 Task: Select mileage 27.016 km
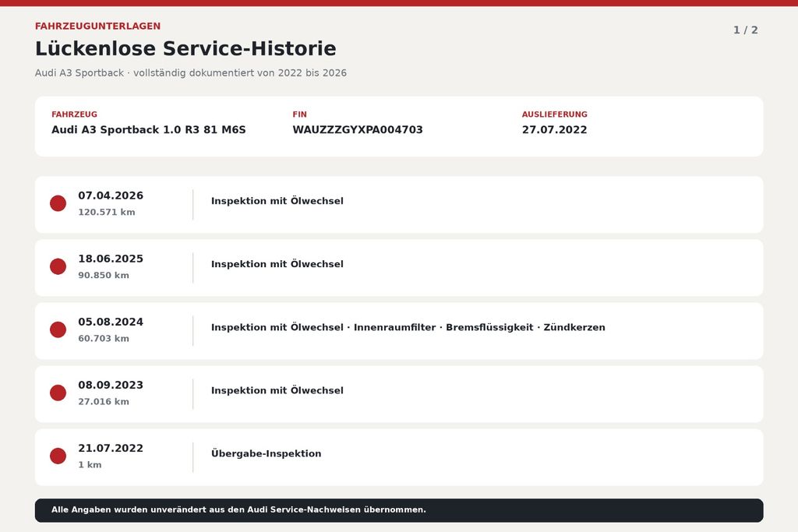[104, 401]
